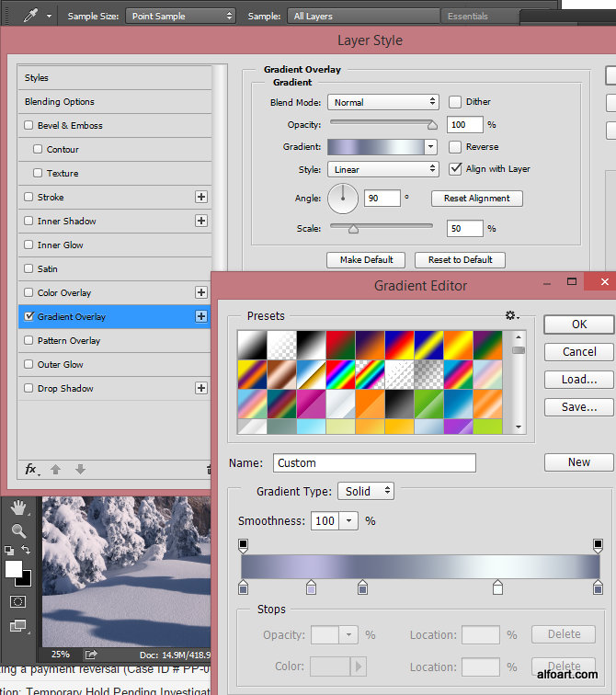616x695 pixels.
Task: Swap foreground and background colors icon
Action: pyautogui.click(x=26, y=551)
